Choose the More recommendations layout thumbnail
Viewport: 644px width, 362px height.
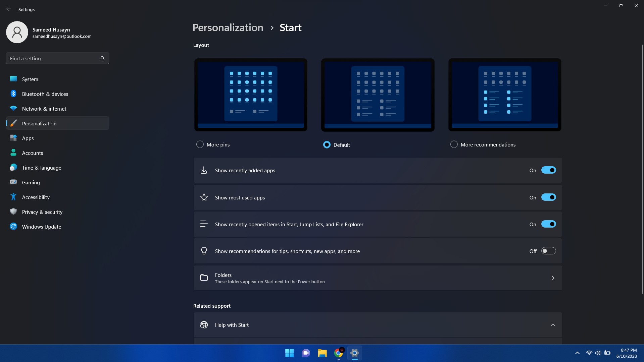click(x=505, y=95)
